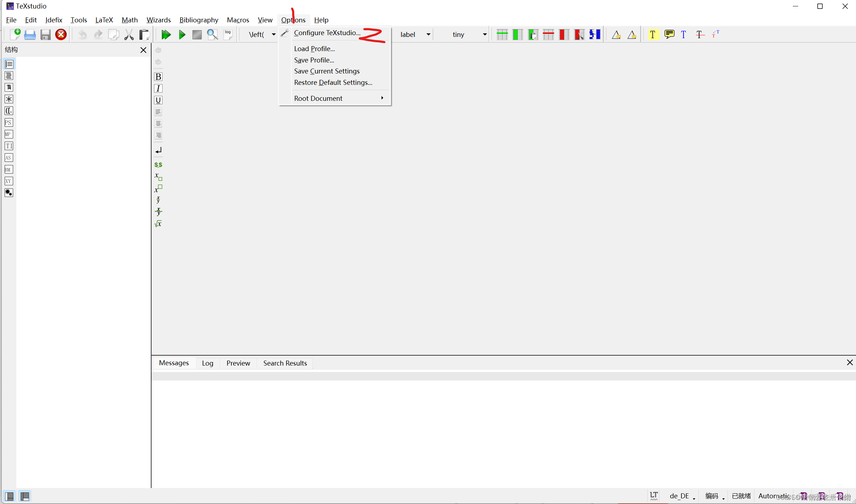Toggle italic formatting with the I button
Viewport: 856px width, 504px height.
coord(158,88)
